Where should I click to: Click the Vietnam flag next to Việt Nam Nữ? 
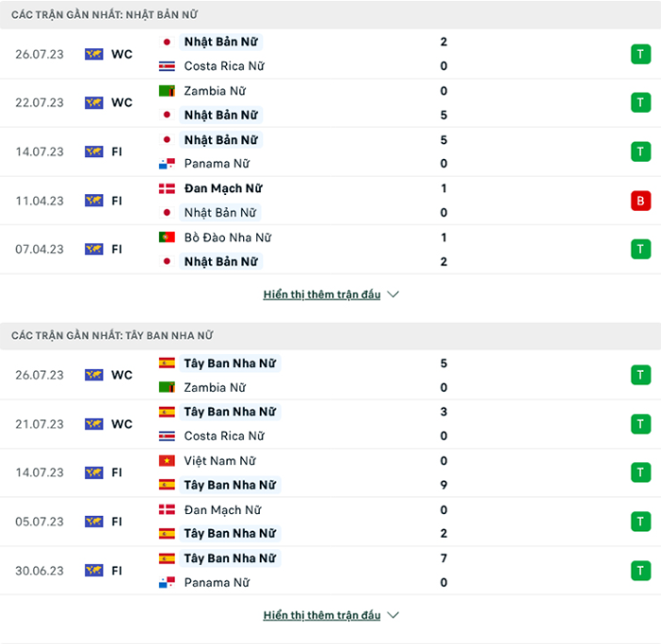click(x=167, y=461)
